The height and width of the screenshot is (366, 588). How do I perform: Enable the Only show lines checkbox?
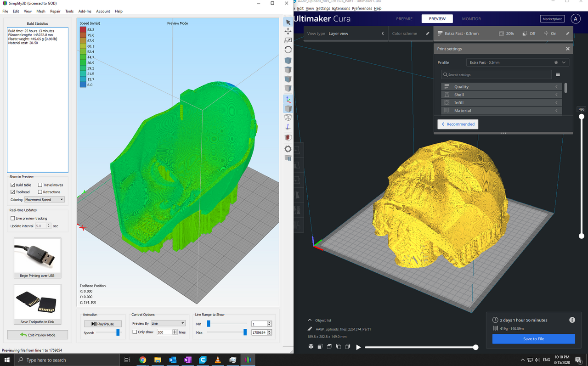pyautogui.click(x=135, y=332)
